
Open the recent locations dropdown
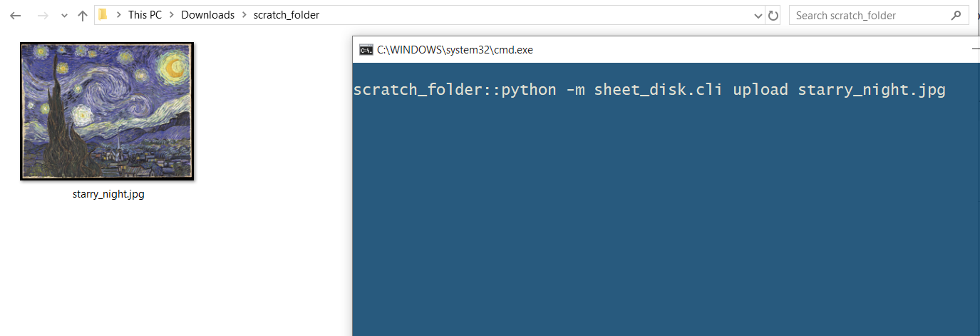coord(64,16)
